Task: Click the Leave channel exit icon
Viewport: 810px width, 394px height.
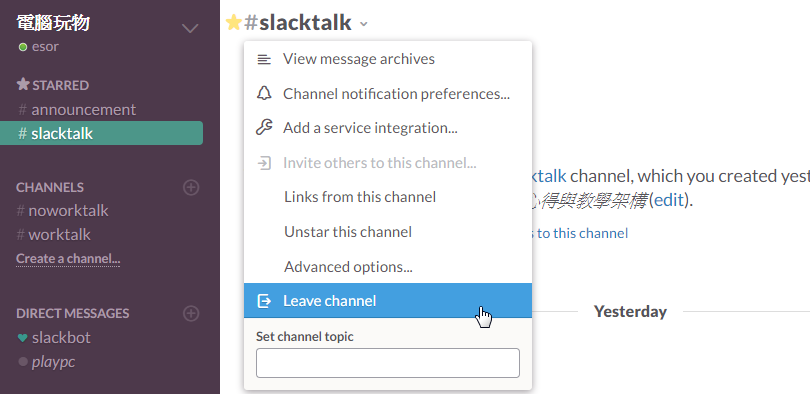Action: 264,301
